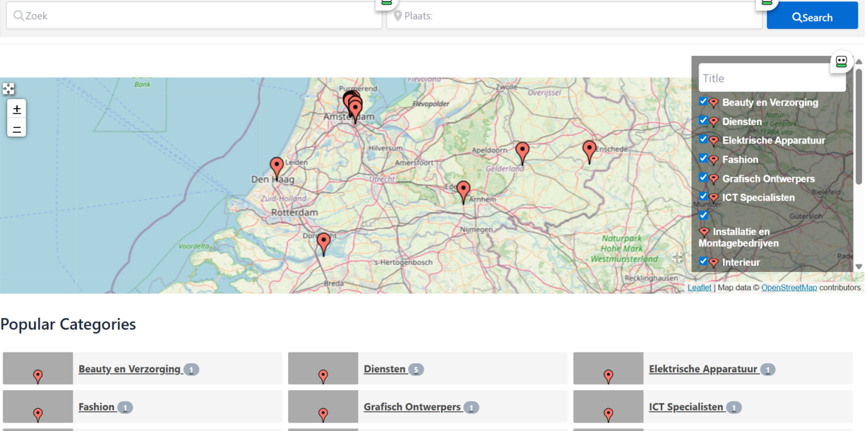Click the blue Search button
The image size is (868, 431).
tap(812, 17)
